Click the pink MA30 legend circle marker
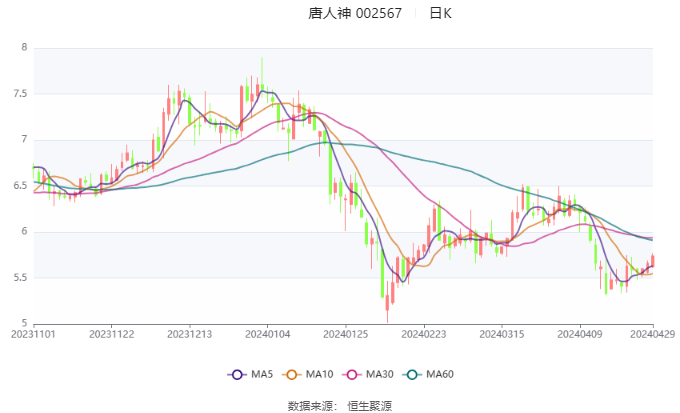 tap(353, 374)
